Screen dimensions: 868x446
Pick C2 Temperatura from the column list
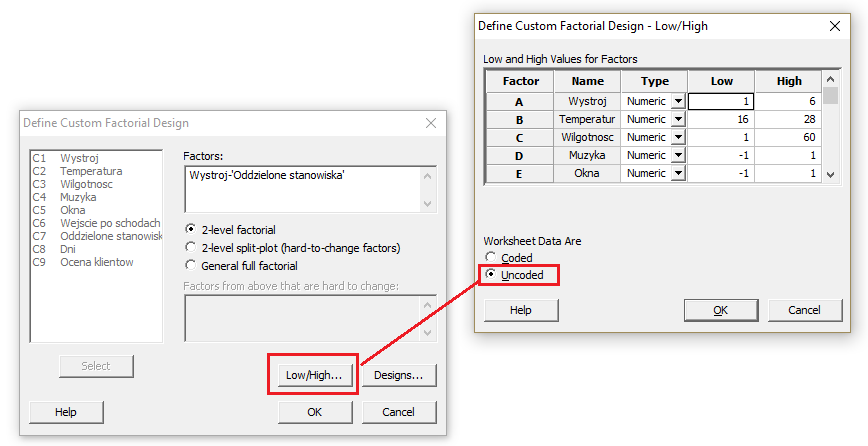pyautogui.click(x=90, y=171)
